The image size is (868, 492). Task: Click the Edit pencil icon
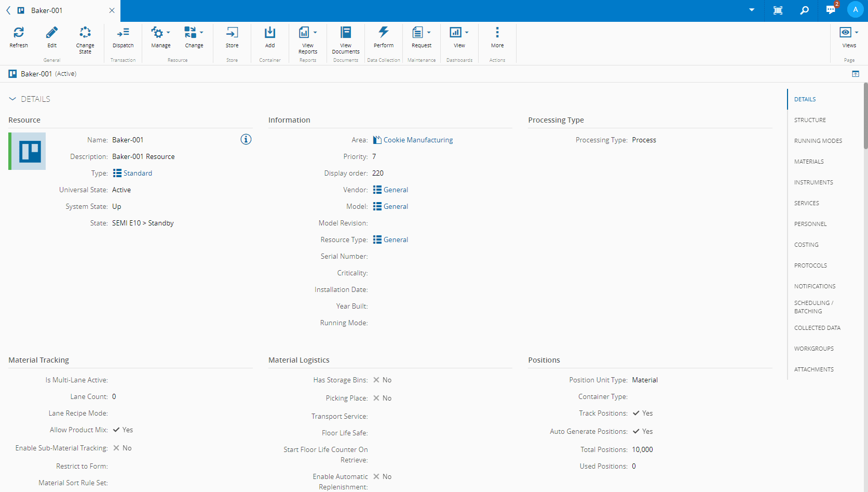click(x=52, y=33)
